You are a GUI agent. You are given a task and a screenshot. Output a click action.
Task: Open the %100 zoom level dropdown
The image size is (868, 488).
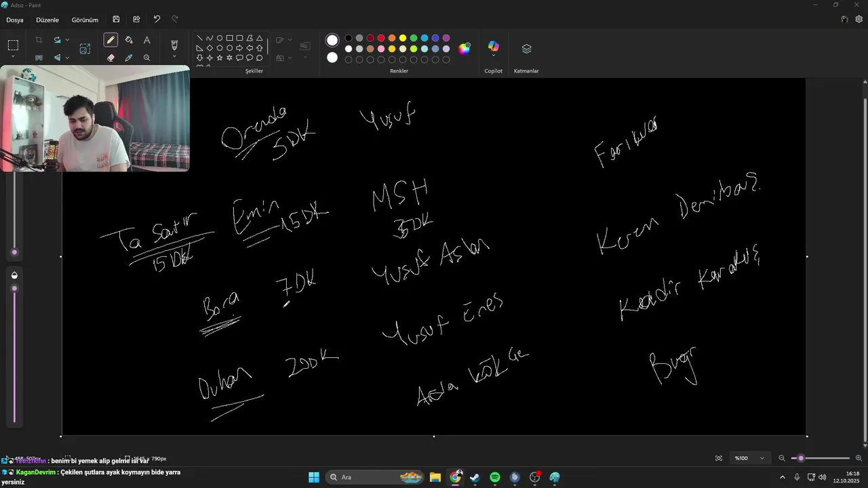(x=749, y=458)
